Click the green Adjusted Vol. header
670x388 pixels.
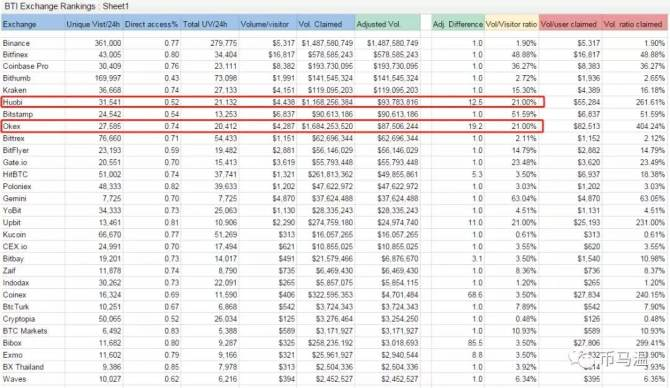pos(378,24)
